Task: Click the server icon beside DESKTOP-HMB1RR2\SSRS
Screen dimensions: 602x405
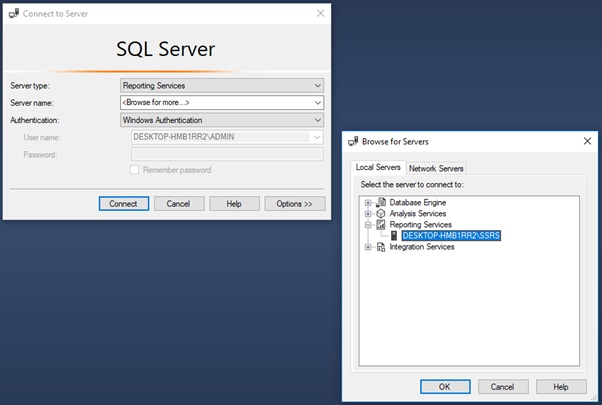Action: (x=394, y=236)
